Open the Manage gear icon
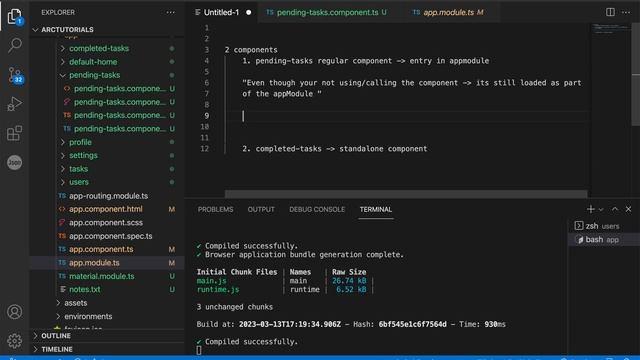640x360 pixels. (x=15, y=340)
